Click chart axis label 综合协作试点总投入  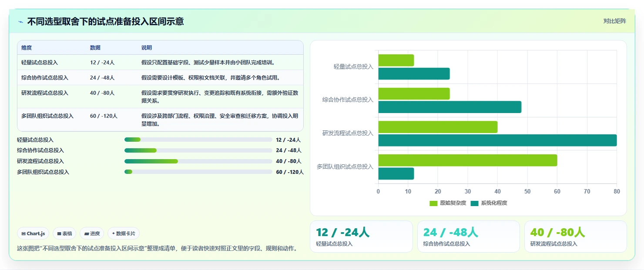pos(348,100)
